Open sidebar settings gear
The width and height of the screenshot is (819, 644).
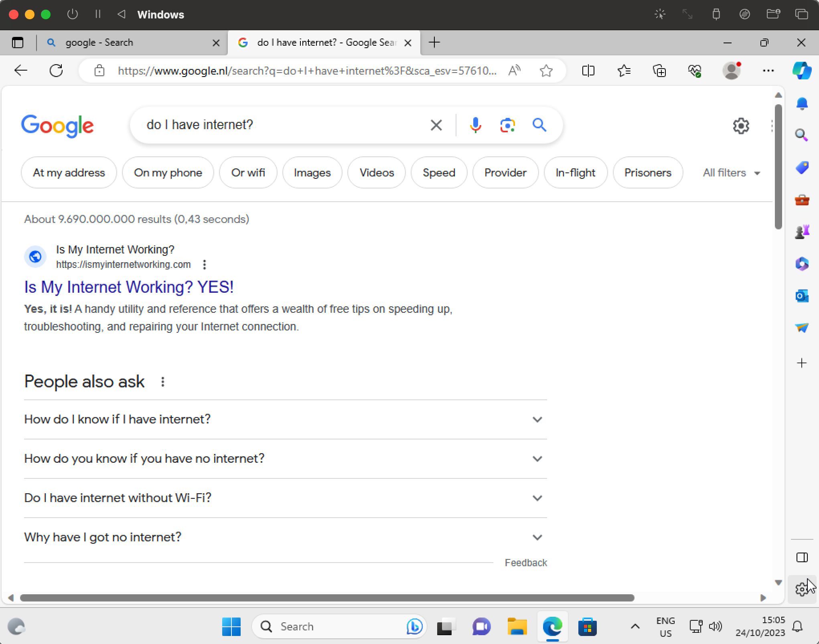click(x=802, y=589)
